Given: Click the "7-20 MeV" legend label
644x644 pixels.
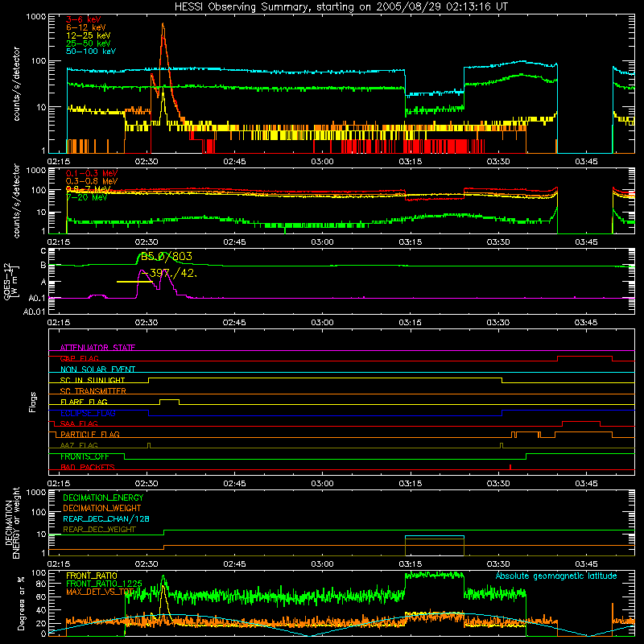Looking at the screenshot, I should [87, 197].
